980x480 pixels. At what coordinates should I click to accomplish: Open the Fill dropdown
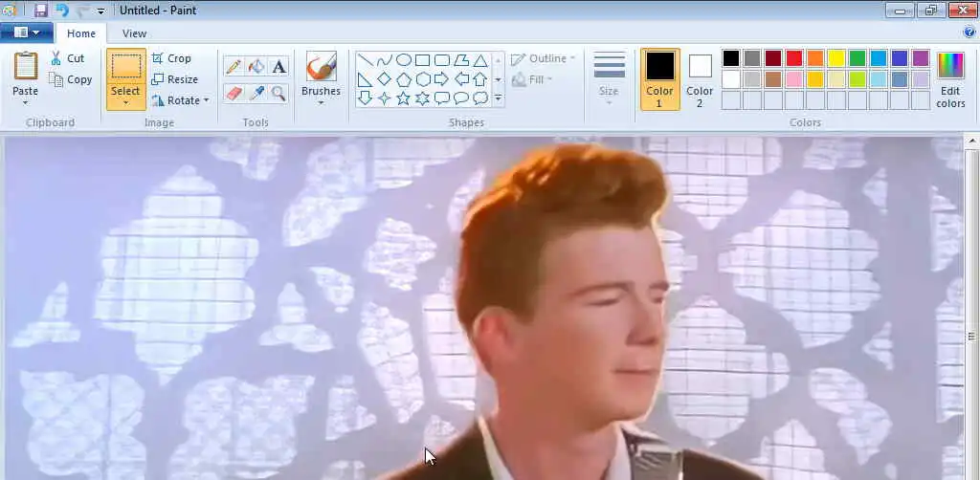pos(532,79)
